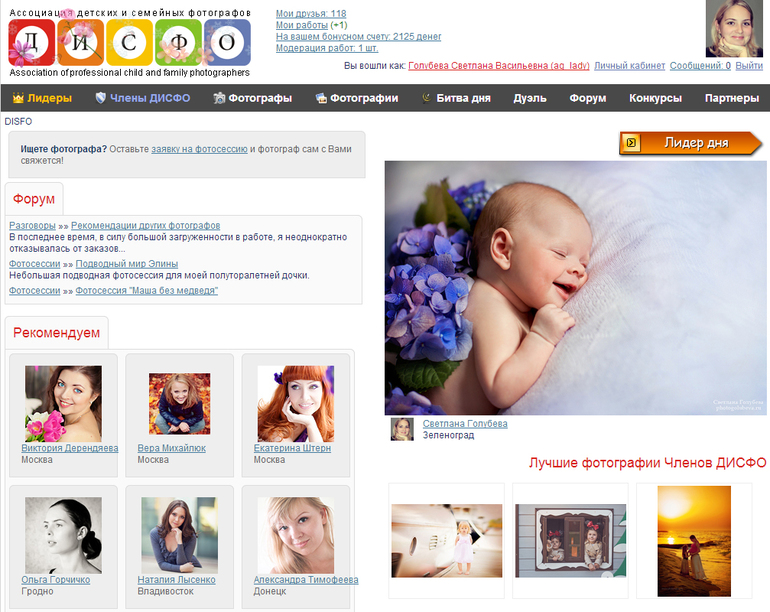Open Светлана Голубева author link

(465, 423)
